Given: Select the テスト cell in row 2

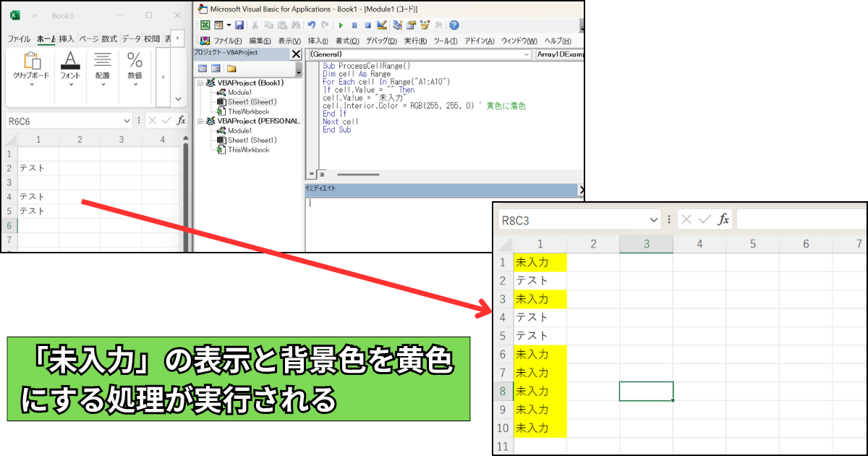Looking at the screenshot, I should pos(38,168).
